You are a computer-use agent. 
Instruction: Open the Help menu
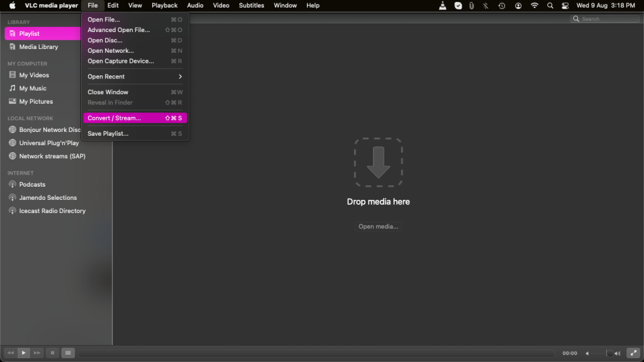[x=313, y=5]
